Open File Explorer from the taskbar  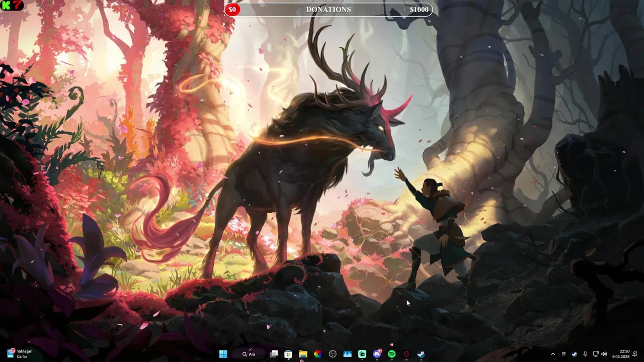pos(303,354)
